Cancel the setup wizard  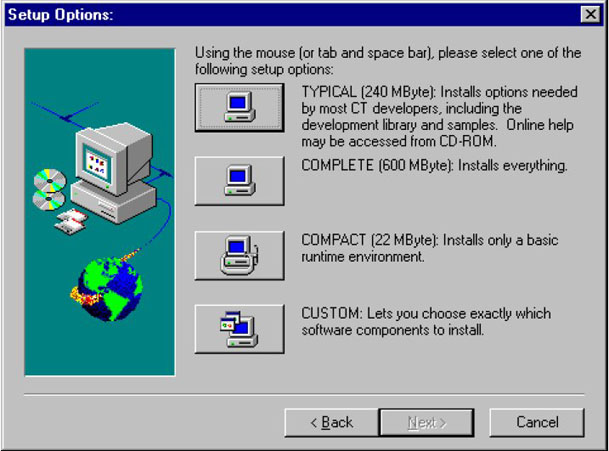[537, 422]
